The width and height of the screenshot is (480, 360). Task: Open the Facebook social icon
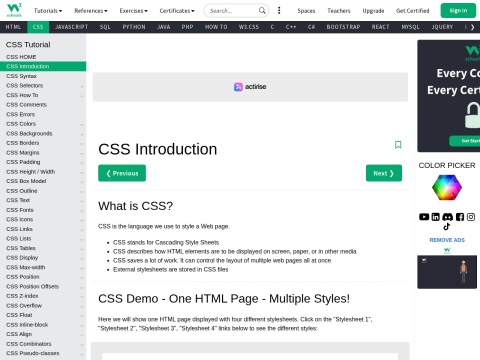point(460,217)
